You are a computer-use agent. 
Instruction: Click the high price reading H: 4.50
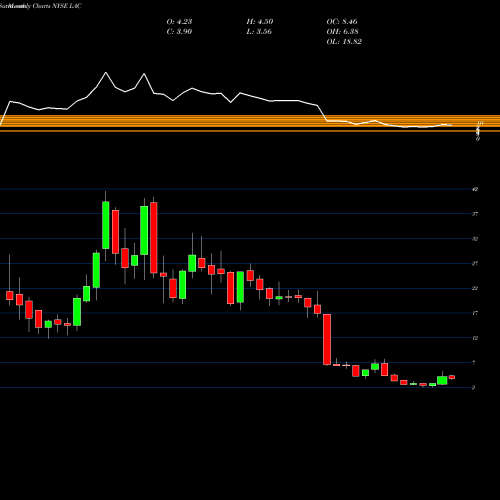point(260,22)
